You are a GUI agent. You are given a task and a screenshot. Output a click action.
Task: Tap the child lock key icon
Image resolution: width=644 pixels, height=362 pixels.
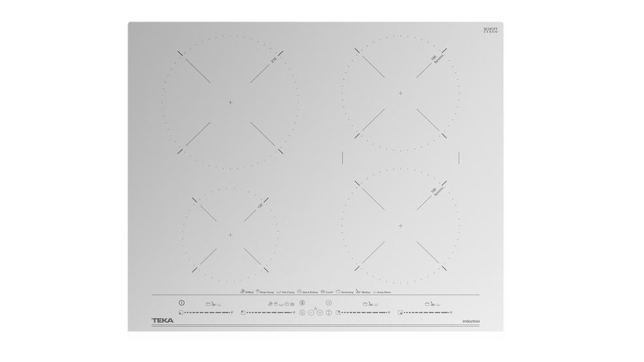(302, 303)
